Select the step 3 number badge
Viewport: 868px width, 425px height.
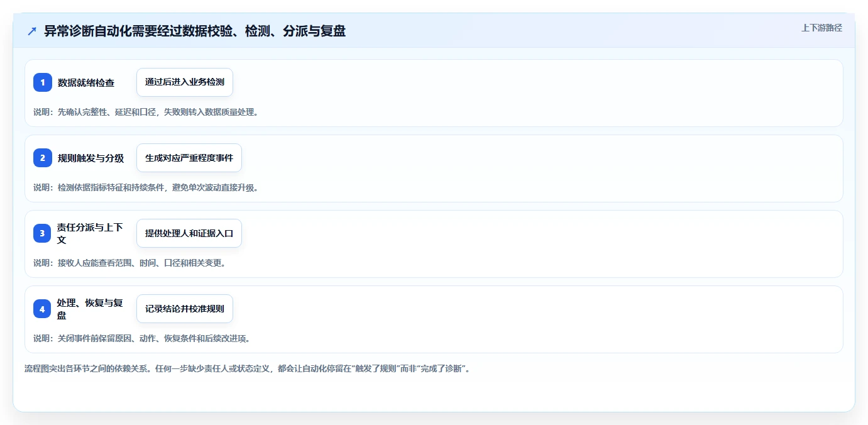point(43,233)
